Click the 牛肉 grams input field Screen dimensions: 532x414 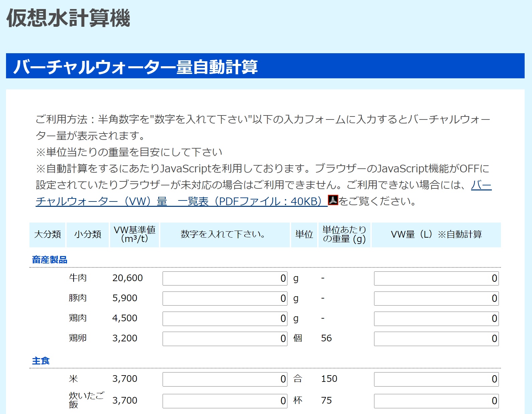click(225, 278)
